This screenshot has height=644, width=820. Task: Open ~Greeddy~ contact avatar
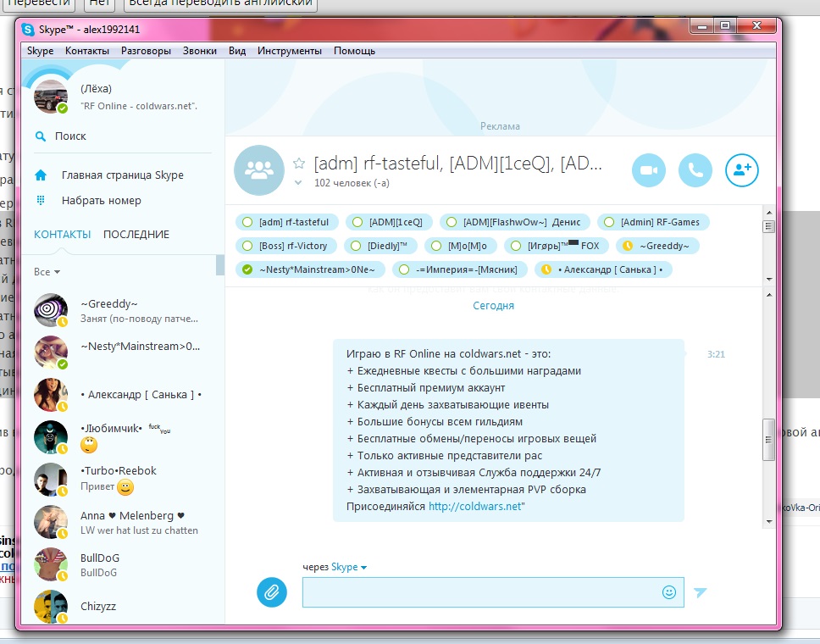click(x=51, y=310)
